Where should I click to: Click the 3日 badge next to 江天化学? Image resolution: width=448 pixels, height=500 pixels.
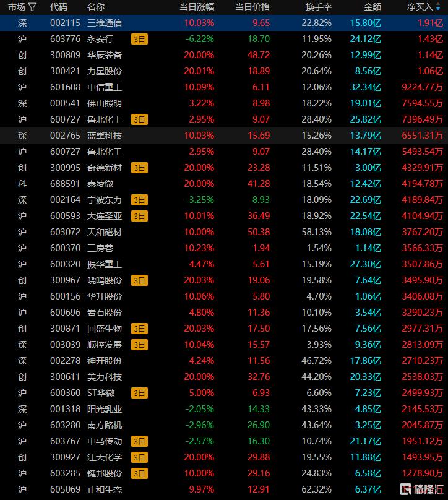point(139,457)
